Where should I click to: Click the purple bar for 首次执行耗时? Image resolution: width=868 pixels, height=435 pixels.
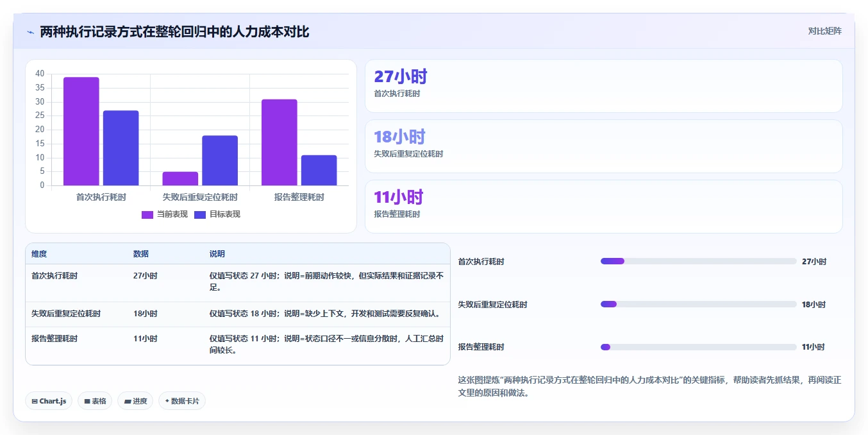[81, 132]
